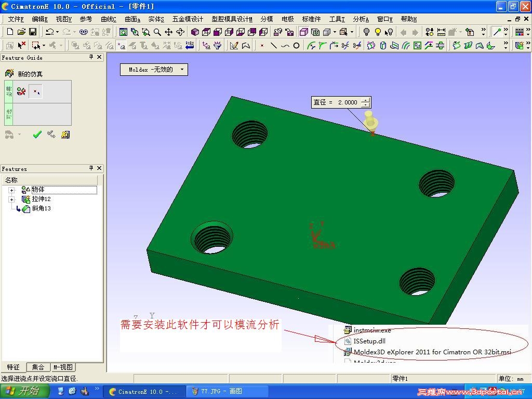Open the wireframe box select dropdown arrow
The image size is (532, 399).
point(352,32)
